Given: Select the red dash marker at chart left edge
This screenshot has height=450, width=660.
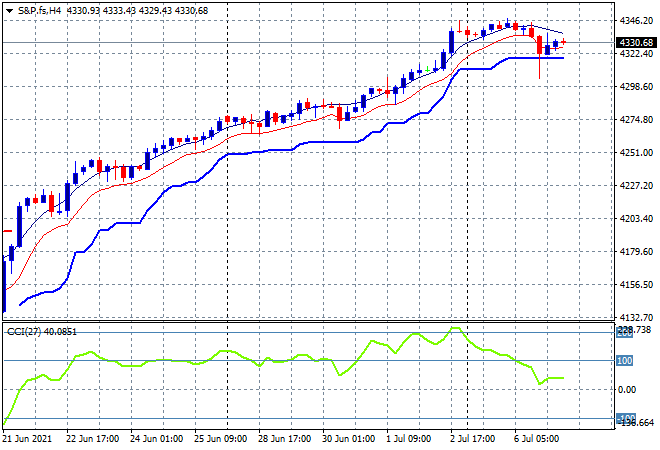Looking at the screenshot, I should tap(8, 231).
